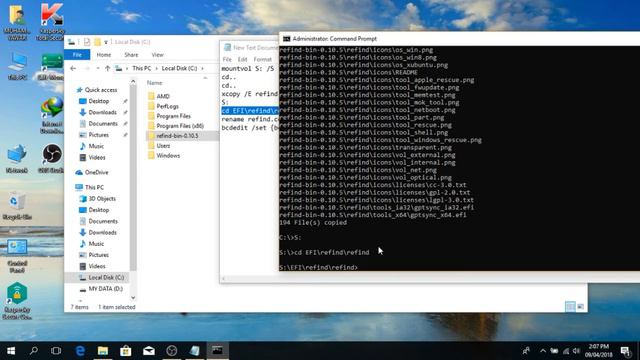Click the Command Prompt title bar icon
640x360 pixels.
[x=286, y=39]
